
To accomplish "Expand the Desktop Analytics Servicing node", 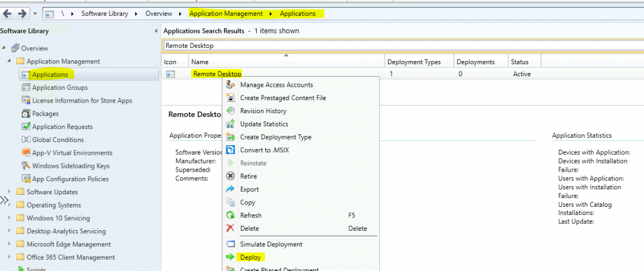I will [x=9, y=231].
